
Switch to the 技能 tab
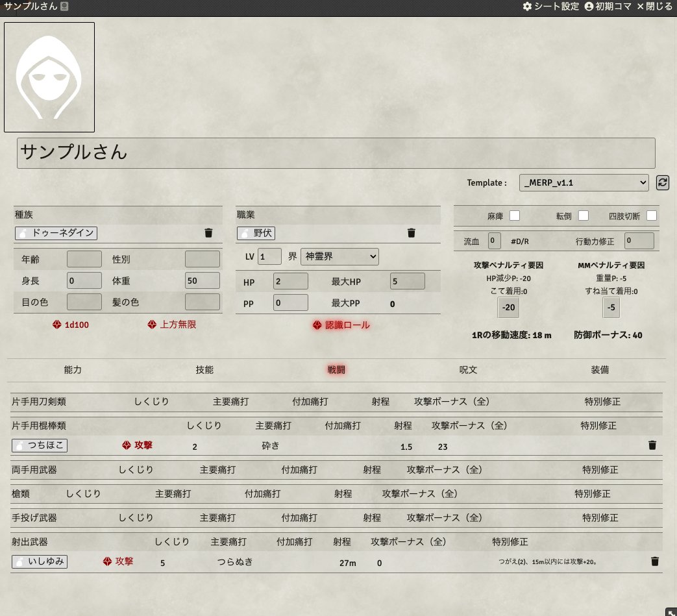(204, 370)
